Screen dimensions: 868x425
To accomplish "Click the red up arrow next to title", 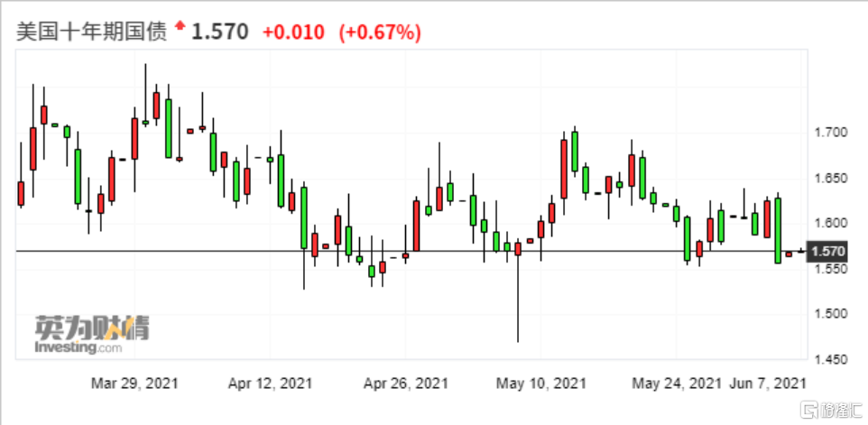I will point(180,30).
